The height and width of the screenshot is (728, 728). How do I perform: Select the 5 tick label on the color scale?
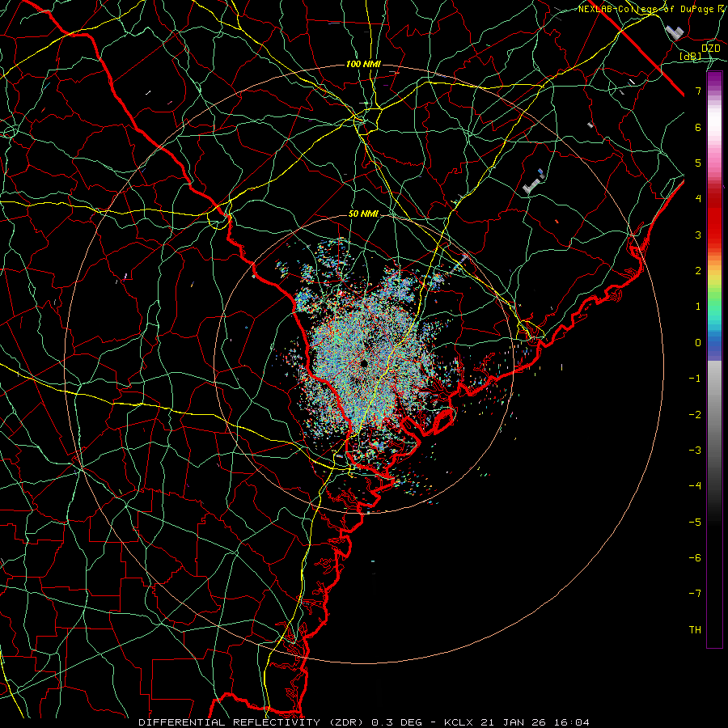point(698,163)
